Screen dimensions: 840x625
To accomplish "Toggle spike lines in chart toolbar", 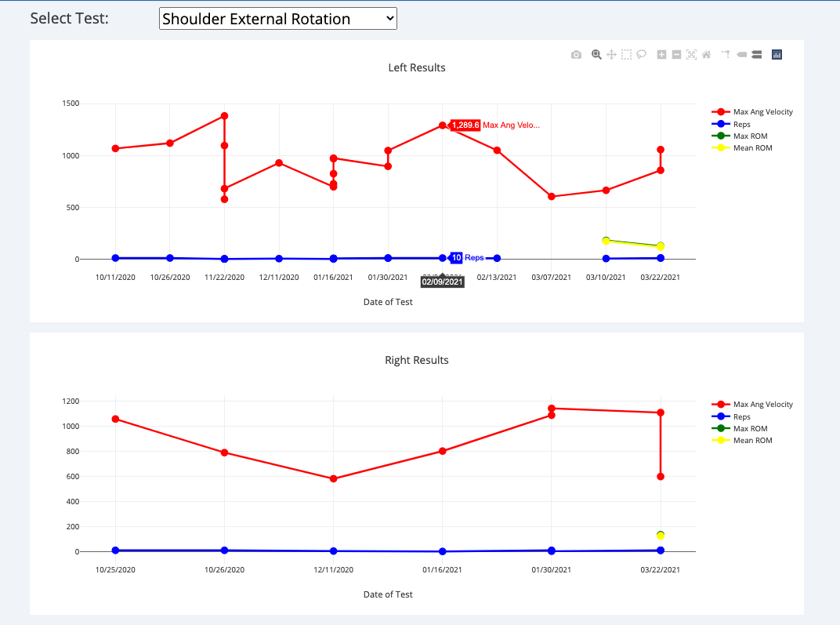I will pos(726,55).
